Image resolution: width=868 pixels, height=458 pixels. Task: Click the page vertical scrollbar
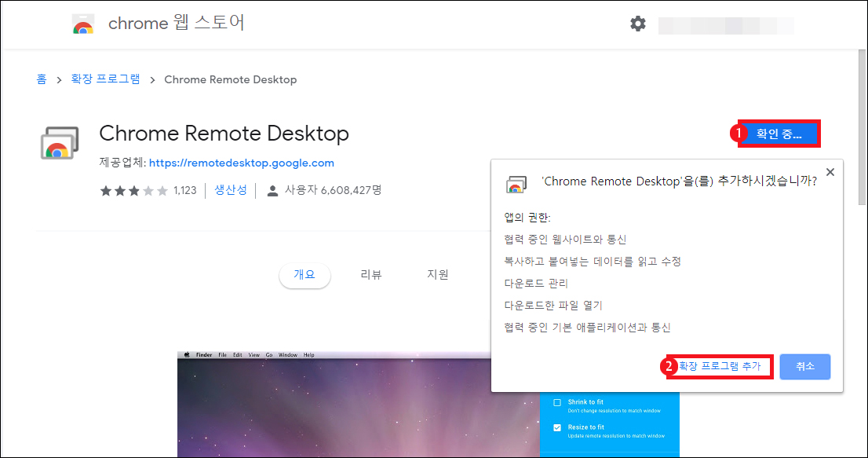coord(862,127)
